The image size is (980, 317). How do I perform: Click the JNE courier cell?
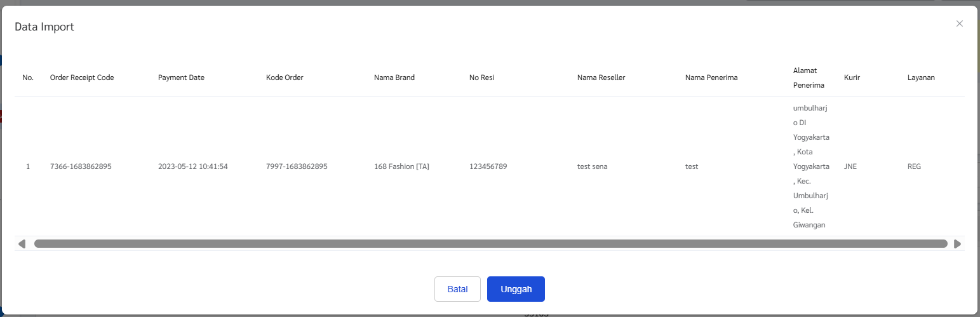[850, 166]
